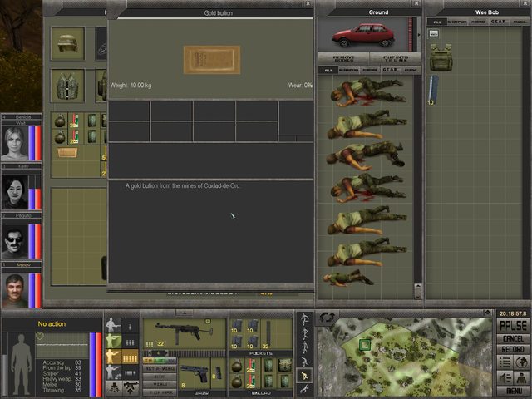532x399 pixels.
Task: Click the RECORD button
Action: click(513, 349)
